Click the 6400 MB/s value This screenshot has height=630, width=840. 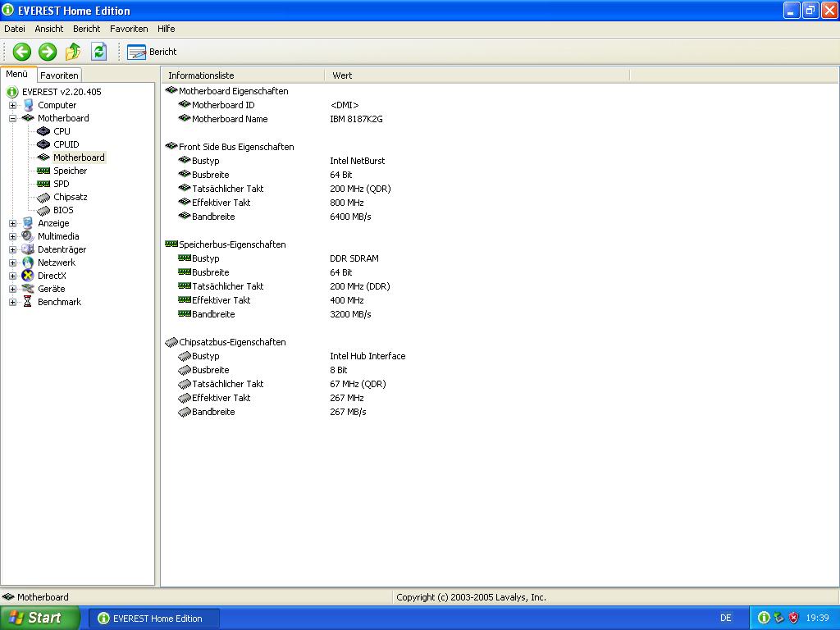click(x=350, y=217)
